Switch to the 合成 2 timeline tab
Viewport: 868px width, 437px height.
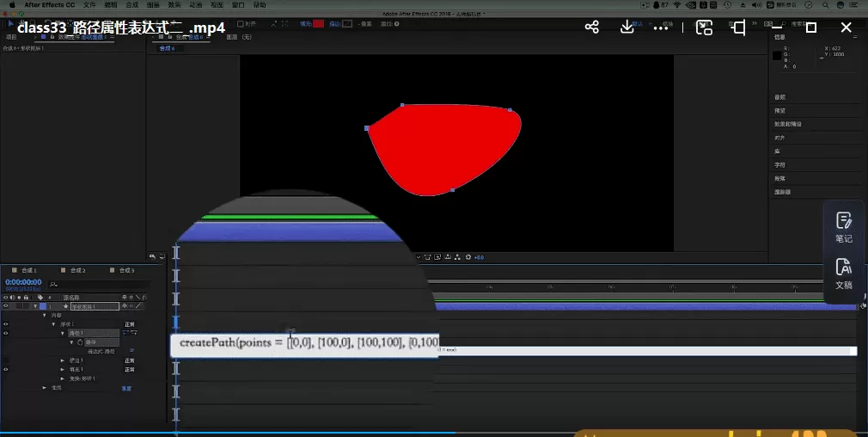[x=79, y=270]
